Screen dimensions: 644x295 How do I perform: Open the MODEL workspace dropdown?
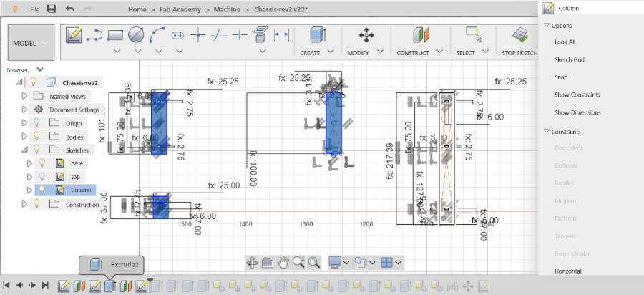tap(31, 43)
